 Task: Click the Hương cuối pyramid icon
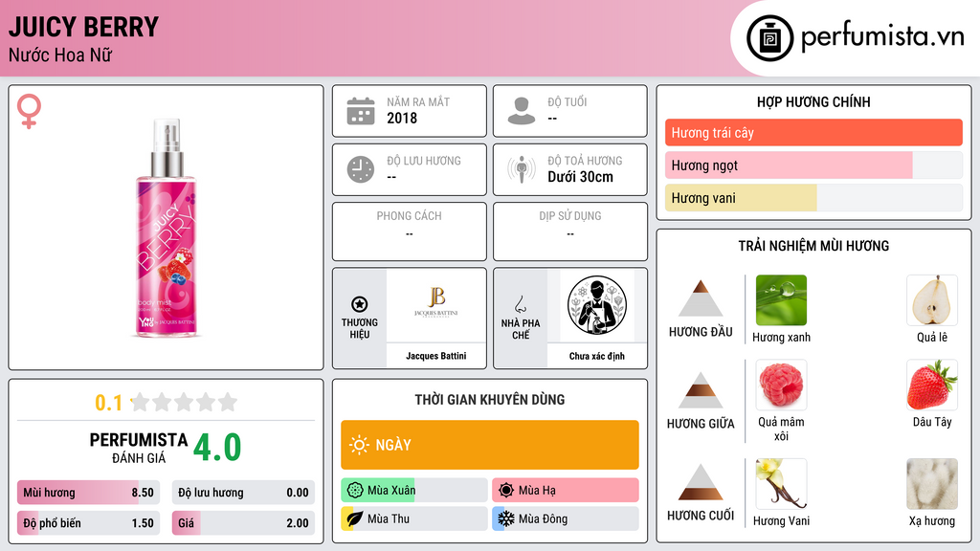(701, 482)
